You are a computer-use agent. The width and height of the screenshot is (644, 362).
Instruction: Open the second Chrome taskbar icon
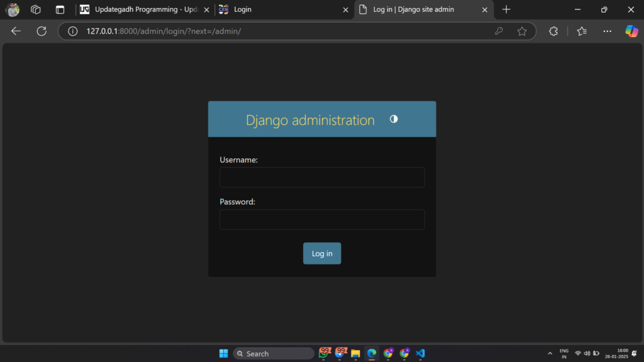[404, 353]
